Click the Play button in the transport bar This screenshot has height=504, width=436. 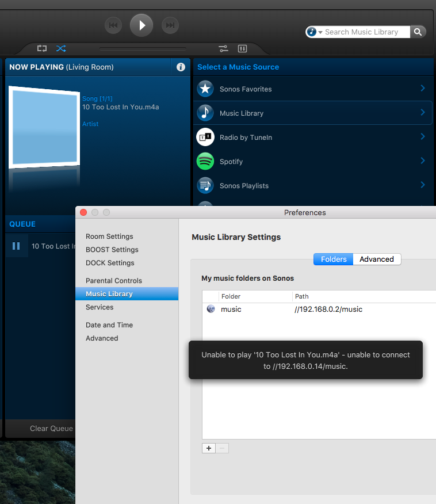(141, 25)
